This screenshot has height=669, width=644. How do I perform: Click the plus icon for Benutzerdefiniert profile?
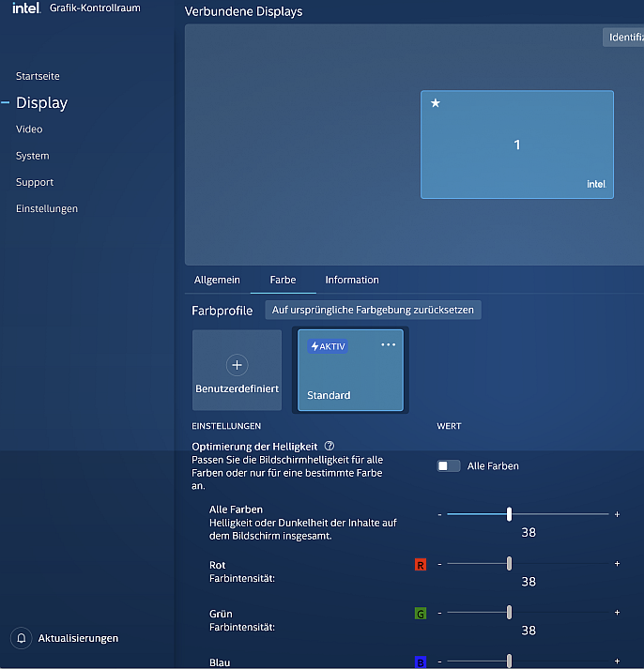click(x=237, y=365)
